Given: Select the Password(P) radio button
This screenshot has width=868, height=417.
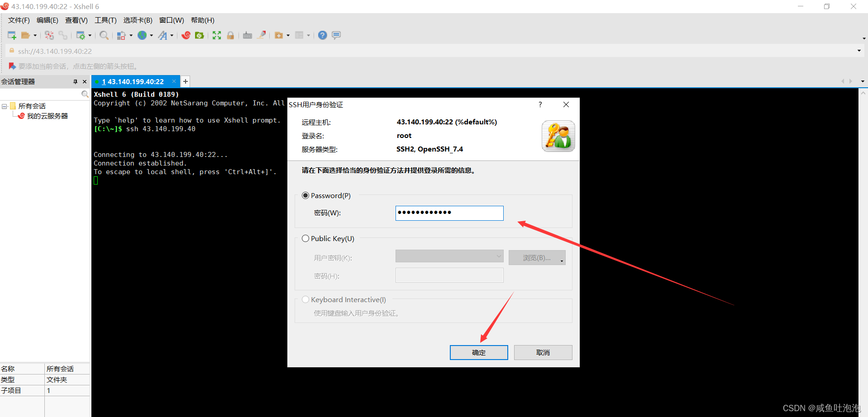Looking at the screenshot, I should tap(305, 195).
